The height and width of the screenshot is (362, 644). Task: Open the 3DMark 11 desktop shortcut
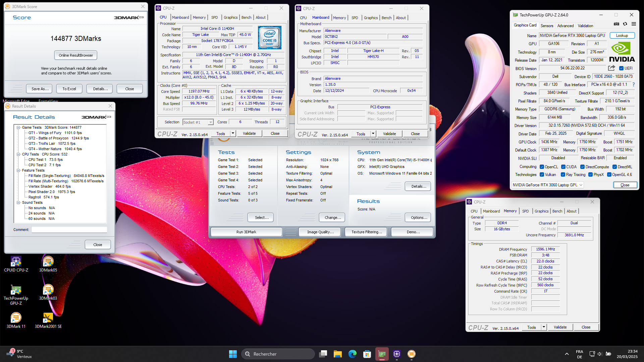pyautogui.click(x=16, y=320)
